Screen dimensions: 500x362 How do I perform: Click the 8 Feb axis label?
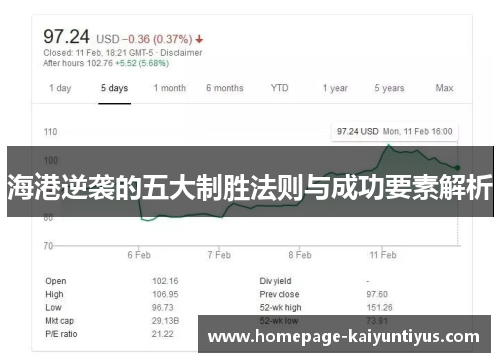pos(300,255)
